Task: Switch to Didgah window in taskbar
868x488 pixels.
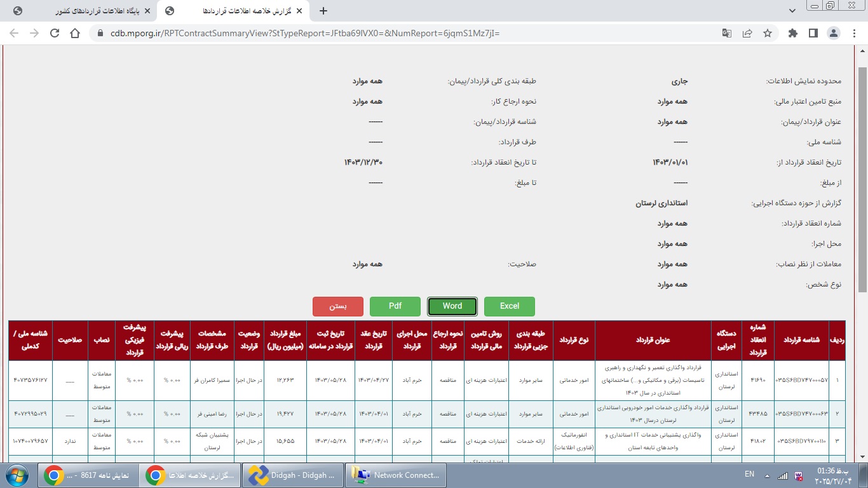Action: [x=293, y=475]
